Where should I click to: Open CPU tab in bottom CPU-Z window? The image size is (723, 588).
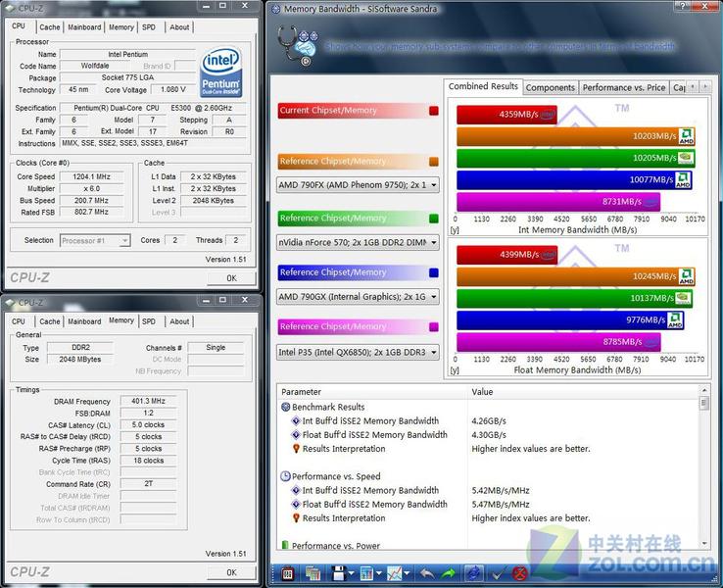[x=19, y=321]
